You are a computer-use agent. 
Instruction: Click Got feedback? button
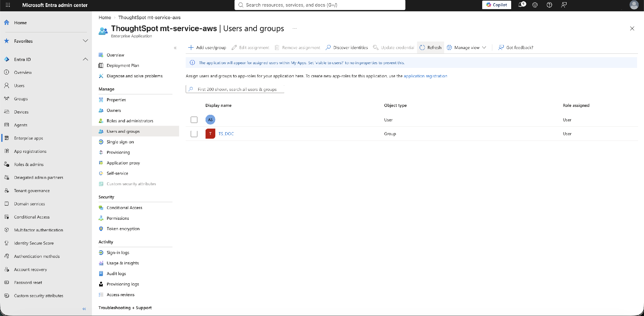pyautogui.click(x=516, y=47)
